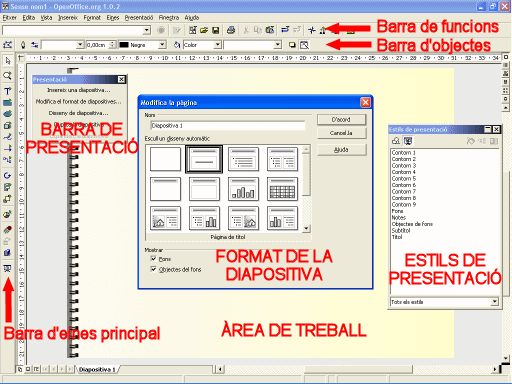Screen dimensions: 512x384
Task: Click the black Negre color swatch
Action: pos(124,45)
